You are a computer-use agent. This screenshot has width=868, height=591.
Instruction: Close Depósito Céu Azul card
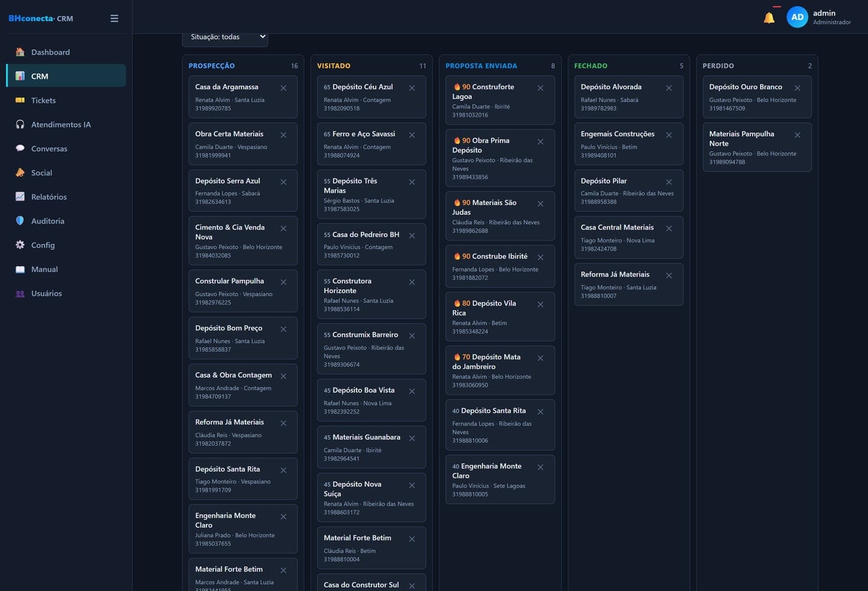click(x=412, y=88)
